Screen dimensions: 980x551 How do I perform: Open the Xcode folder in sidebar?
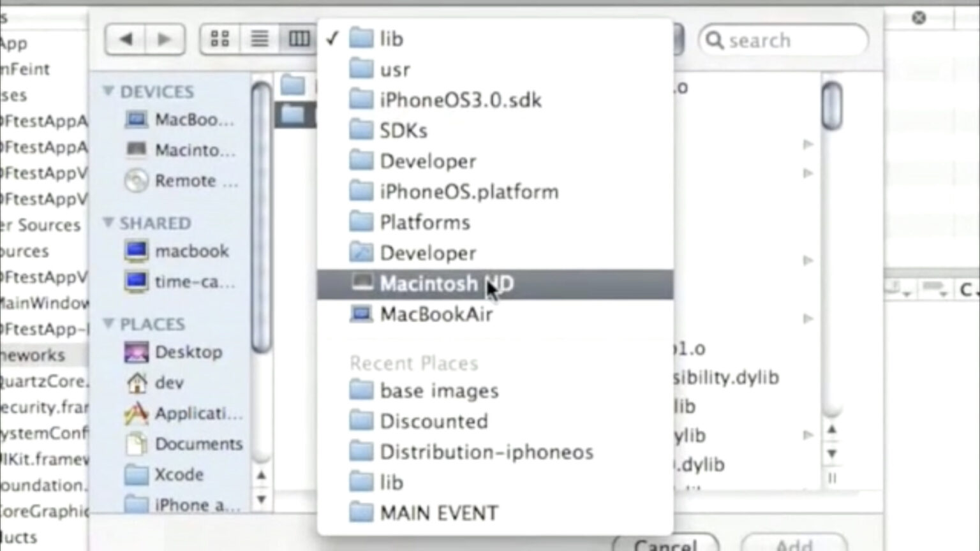[180, 474]
